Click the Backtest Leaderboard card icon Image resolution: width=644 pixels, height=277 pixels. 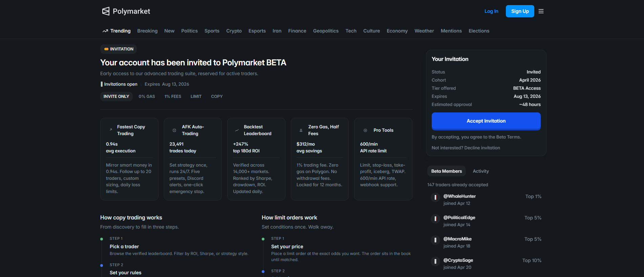pyautogui.click(x=237, y=130)
